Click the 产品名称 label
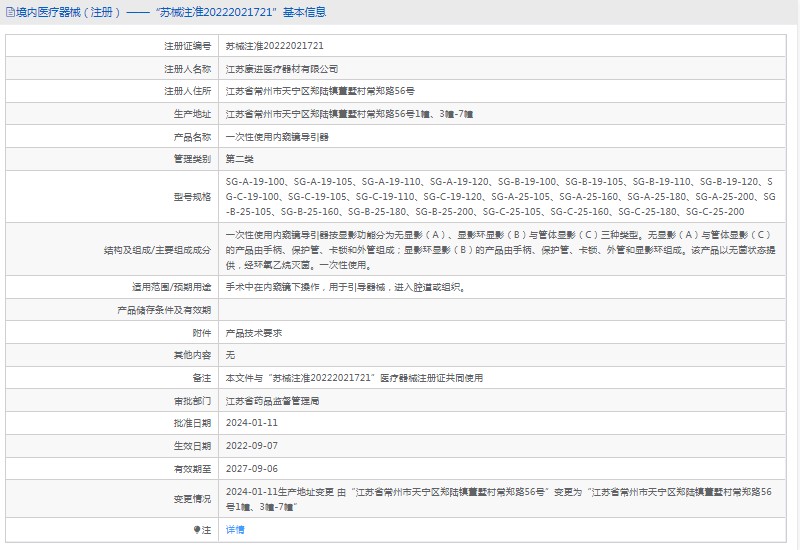Screen dimensions: 800x550 [192, 137]
